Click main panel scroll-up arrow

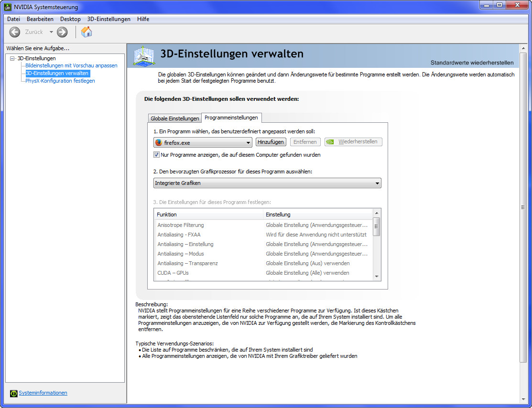coord(523,49)
